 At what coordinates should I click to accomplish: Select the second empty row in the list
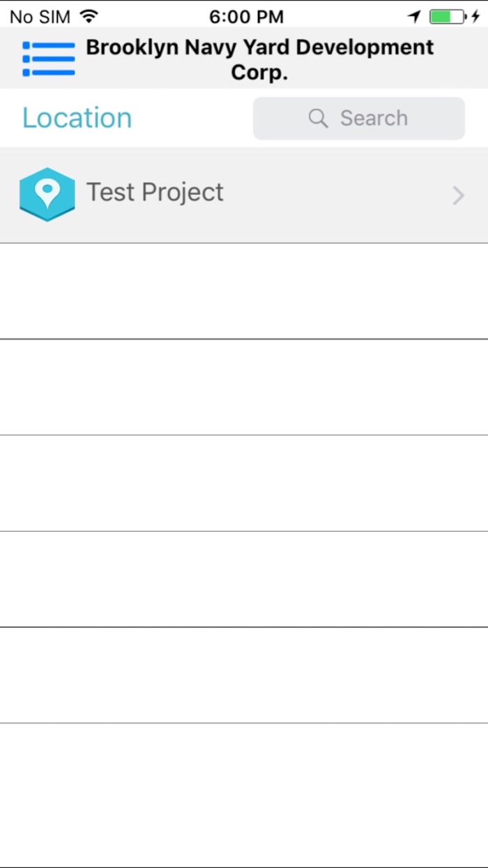244,387
